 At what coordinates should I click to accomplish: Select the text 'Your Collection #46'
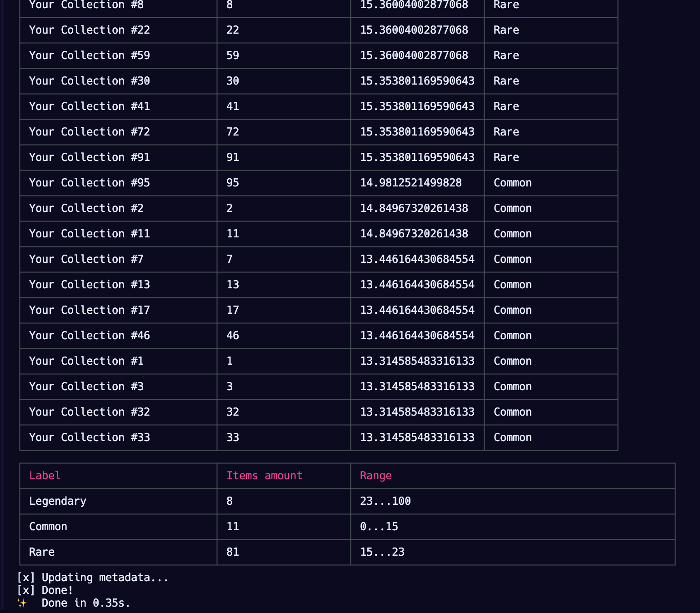pos(90,336)
